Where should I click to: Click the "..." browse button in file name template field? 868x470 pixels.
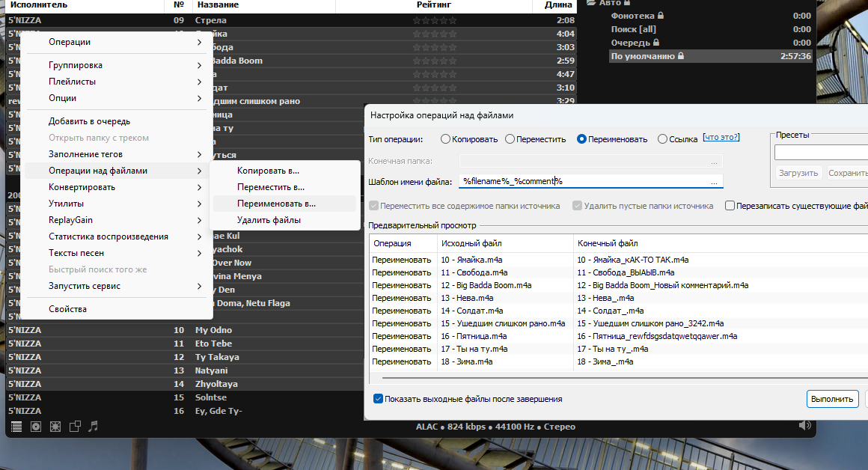click(714, 182)
